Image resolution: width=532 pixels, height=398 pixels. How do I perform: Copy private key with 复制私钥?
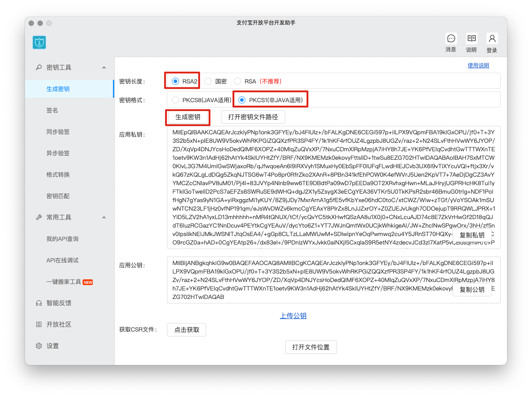[472, 235]
